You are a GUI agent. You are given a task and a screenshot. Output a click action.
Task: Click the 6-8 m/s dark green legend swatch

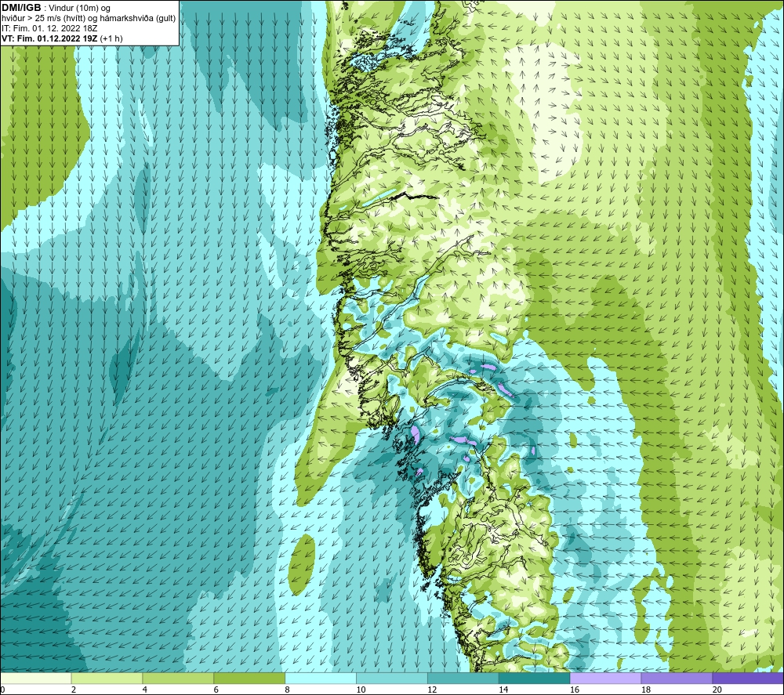(x=249, y=678)
